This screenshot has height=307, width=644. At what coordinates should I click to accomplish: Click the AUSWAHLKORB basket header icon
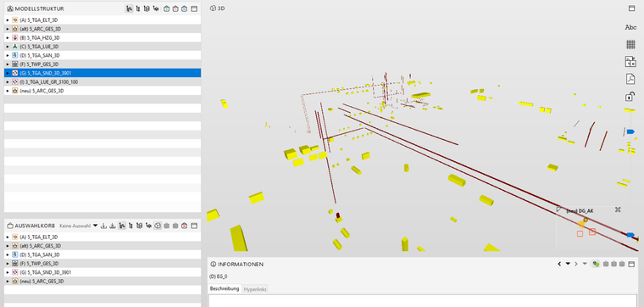(10, 226)
